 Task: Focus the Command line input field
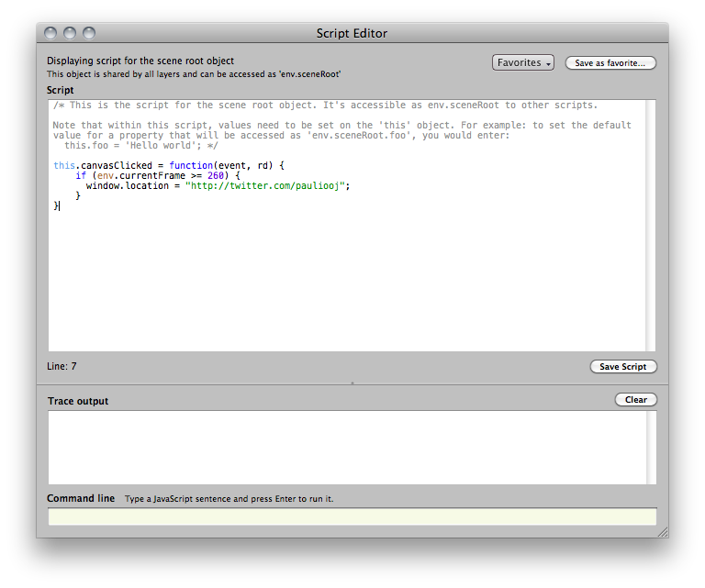[x=352, y=516]
